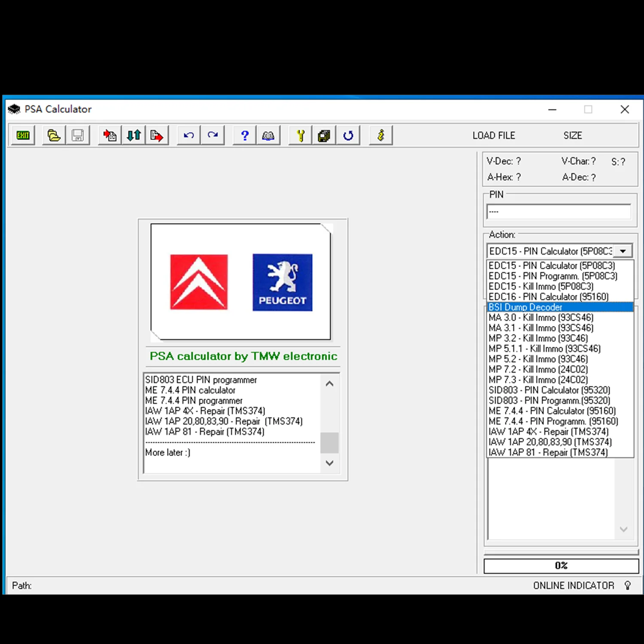The width and height of the screenshot is (644, 644).
Task: Select ME 7.4.4 - PIN Programm. (95160)
Action: (x=560, y=421)
